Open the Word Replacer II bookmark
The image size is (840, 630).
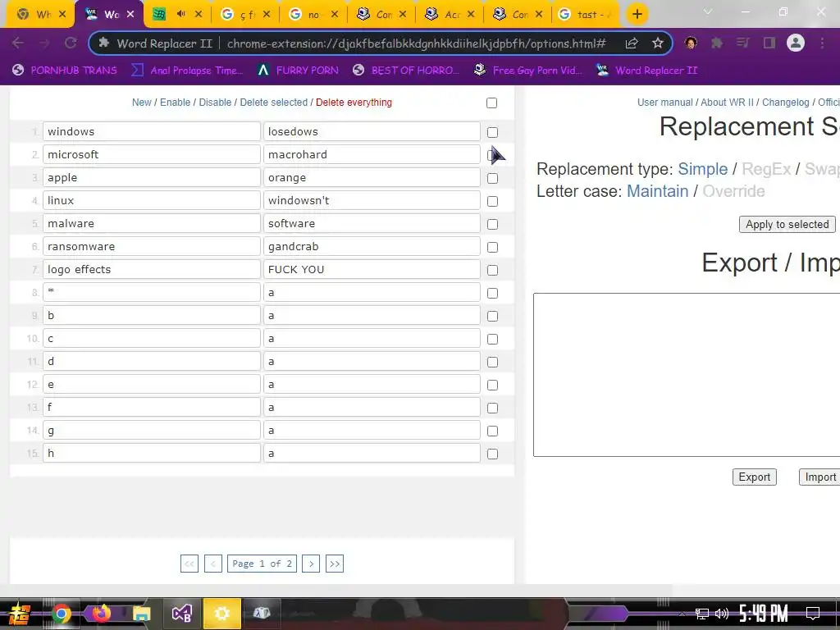pos(647,71)
